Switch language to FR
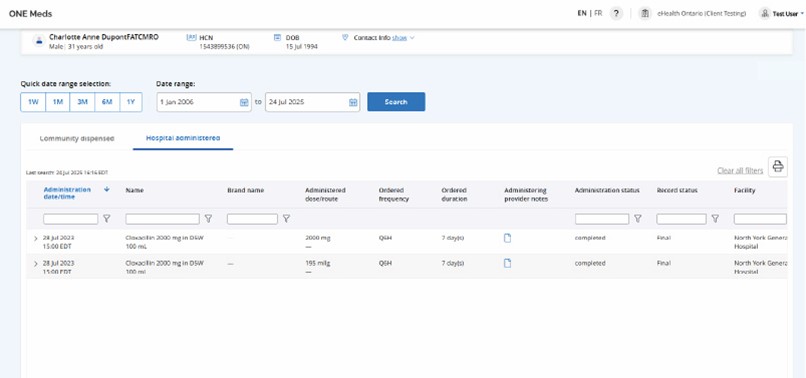Viewport: 806px width, 378px height. pyautogui.click(x=598, y=13)
